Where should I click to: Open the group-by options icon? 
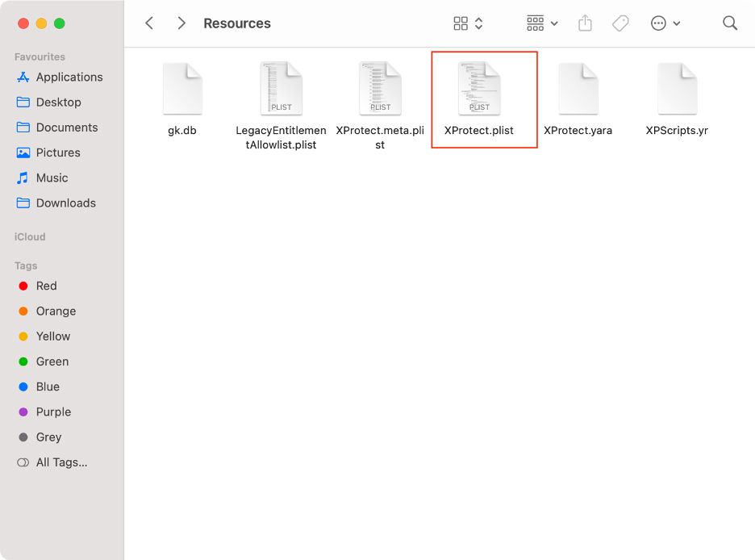tap(535, 23)
